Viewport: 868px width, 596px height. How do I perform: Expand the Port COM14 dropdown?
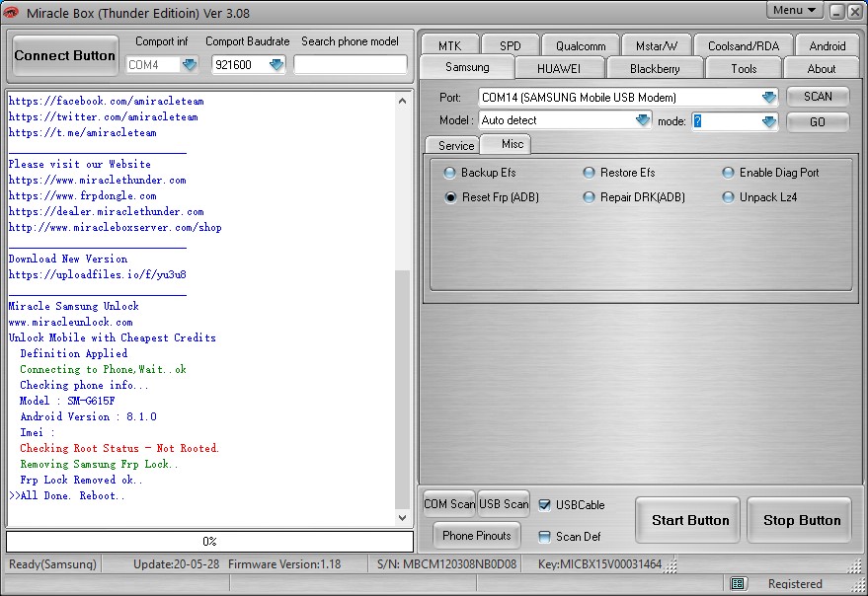tap(769, 98)
